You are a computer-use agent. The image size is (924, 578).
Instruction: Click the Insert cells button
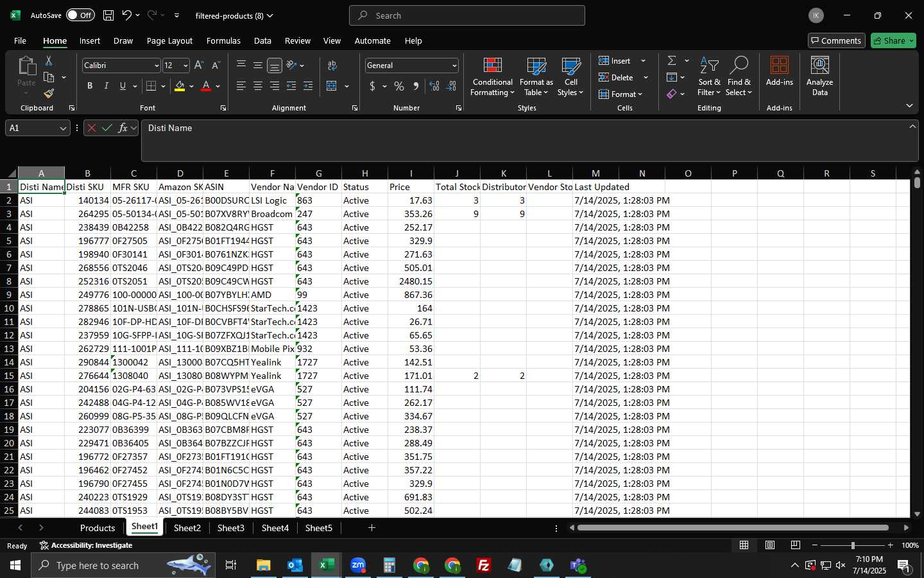615,60
